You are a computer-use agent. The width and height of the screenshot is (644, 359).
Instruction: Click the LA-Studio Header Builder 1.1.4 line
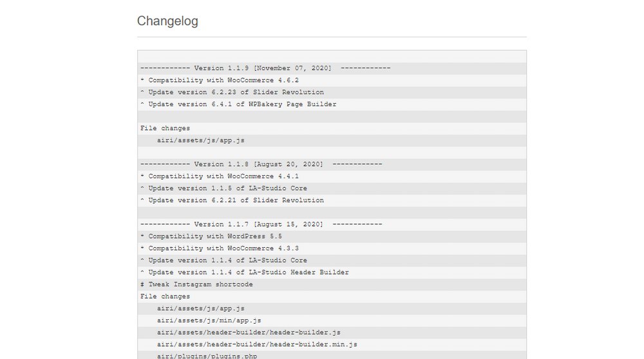click(x=244, y=272)
